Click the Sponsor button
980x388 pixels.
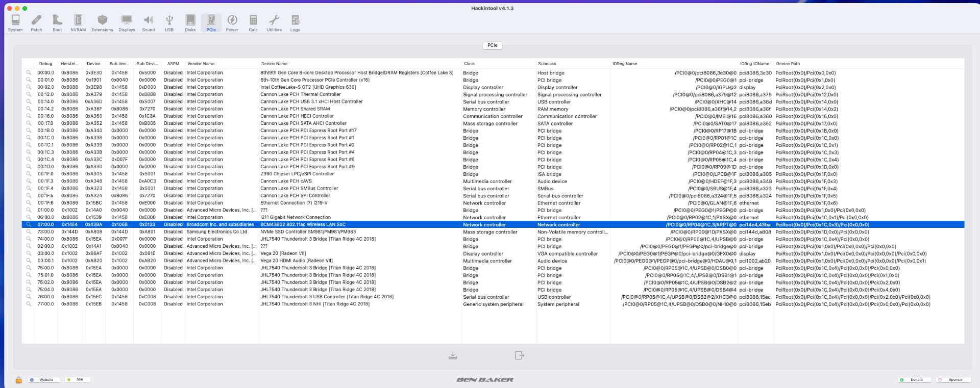click(x=953, y=380)
